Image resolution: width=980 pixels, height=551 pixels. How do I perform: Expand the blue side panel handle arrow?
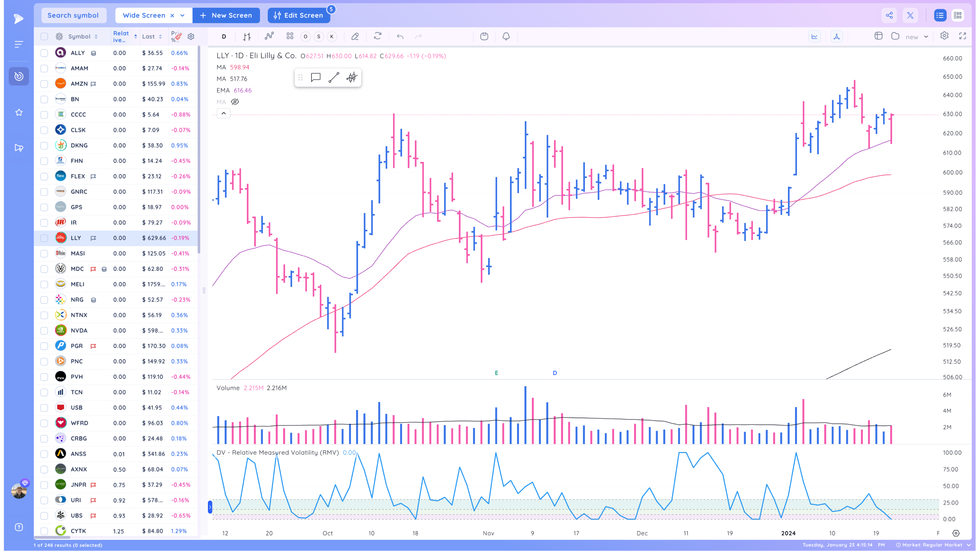(x=210, y=507)
